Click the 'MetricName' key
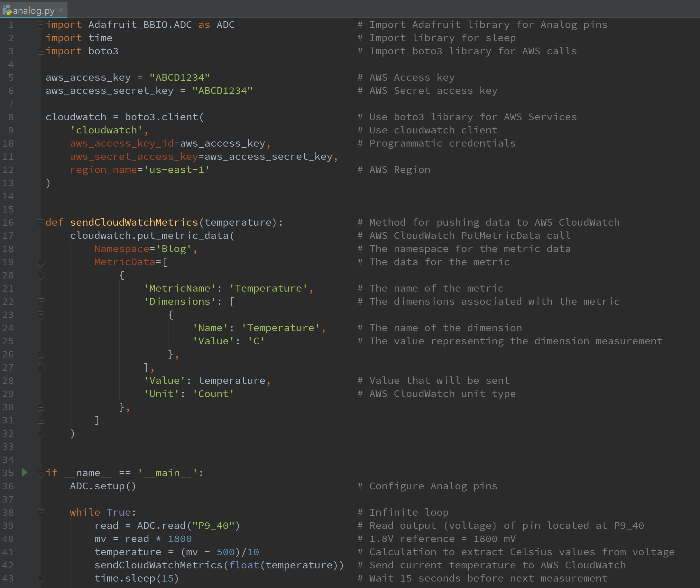700x588 pixels. point(180,288)
